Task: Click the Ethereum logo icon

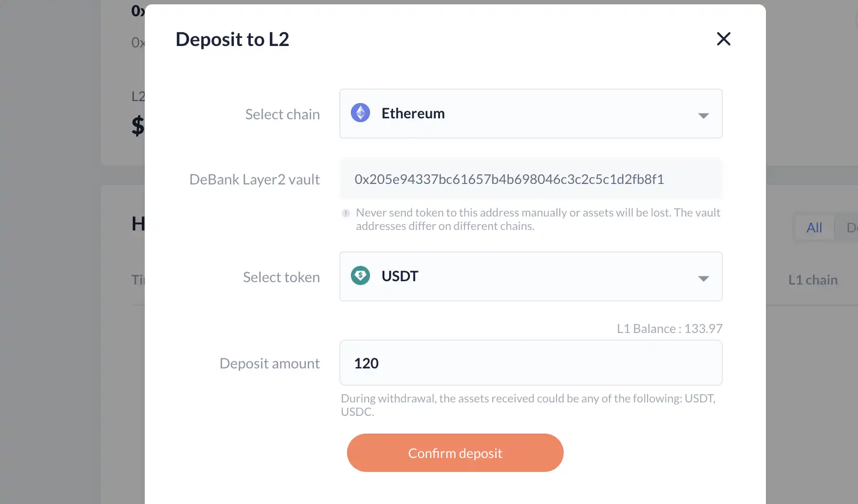Action: [360, 113]
